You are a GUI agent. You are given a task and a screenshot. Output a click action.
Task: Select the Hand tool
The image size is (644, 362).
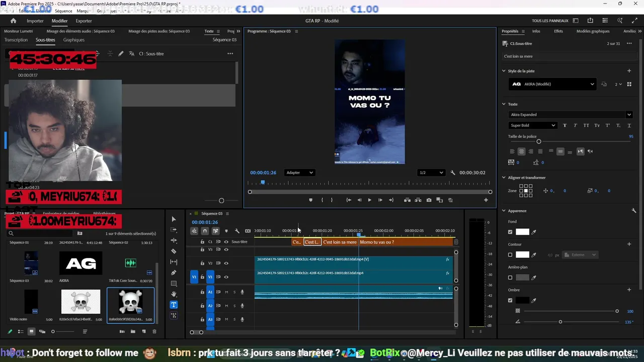[x=174, y=294]
